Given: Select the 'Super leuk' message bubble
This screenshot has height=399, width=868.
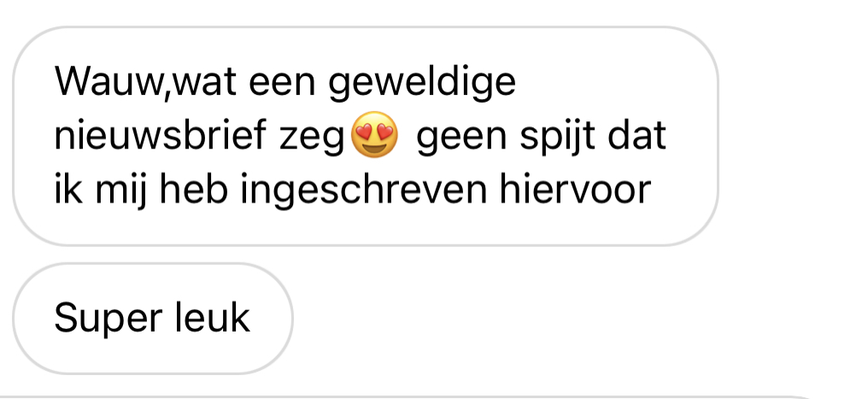Looking at the screenshot, I should (x=153, y=319).
